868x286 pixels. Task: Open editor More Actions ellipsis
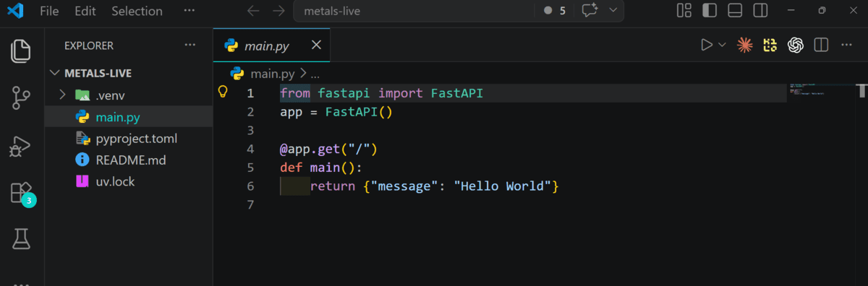(x=846, y=45)
